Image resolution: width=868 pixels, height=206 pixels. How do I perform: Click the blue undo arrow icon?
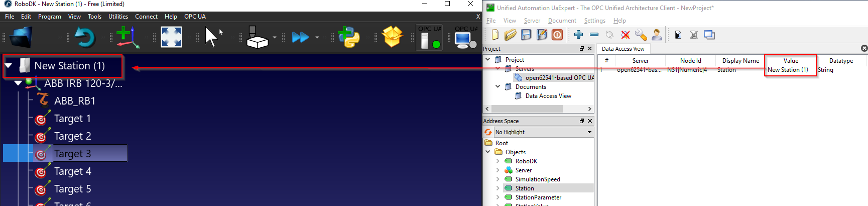tap(84, 38)
